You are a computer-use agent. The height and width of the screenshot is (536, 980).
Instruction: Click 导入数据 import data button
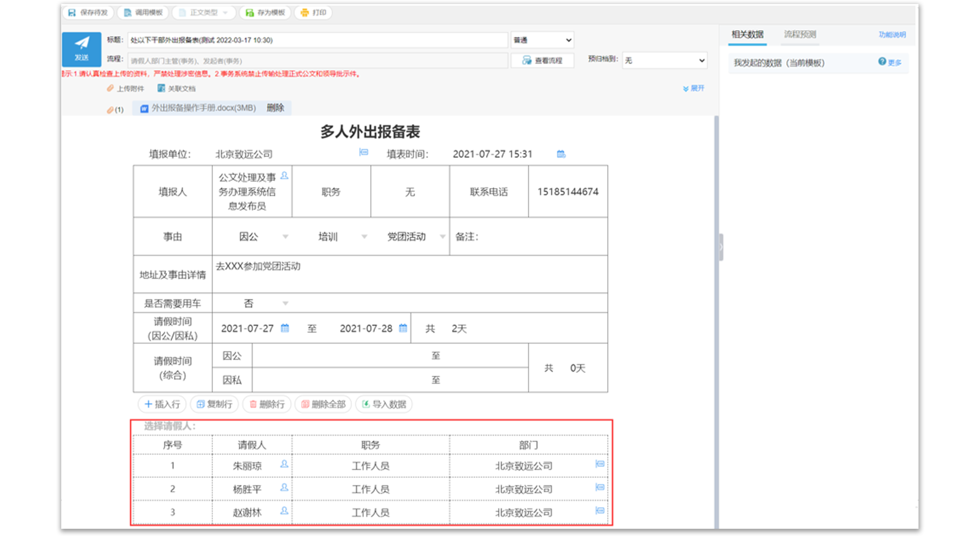[384, 404]
